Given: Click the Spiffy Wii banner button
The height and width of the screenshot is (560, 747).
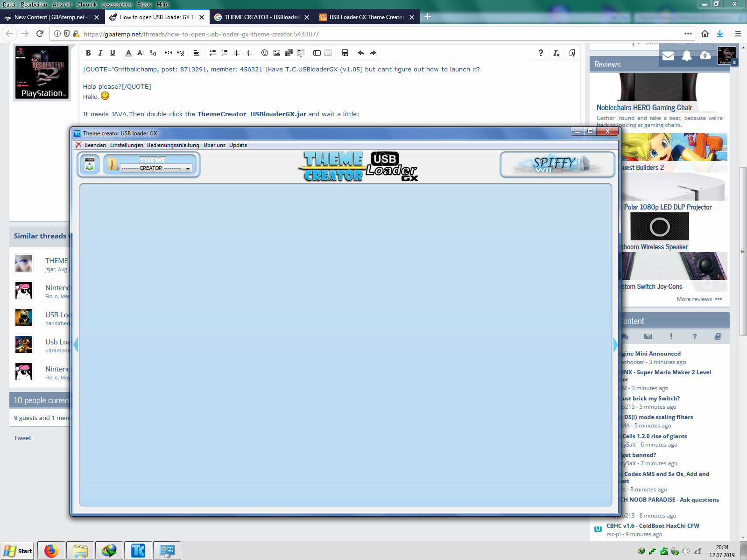Looking at the screenshot, I should (557, 164).
